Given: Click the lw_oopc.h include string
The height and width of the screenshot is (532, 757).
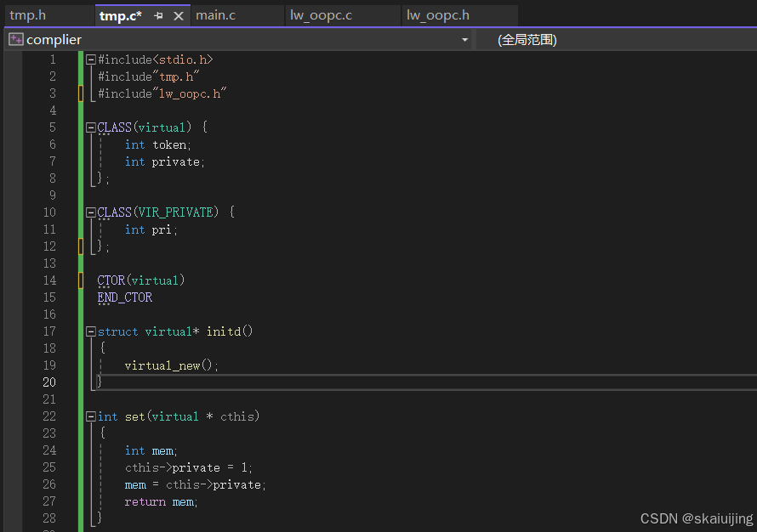Looking at the screenshot, I should point(190,93).
